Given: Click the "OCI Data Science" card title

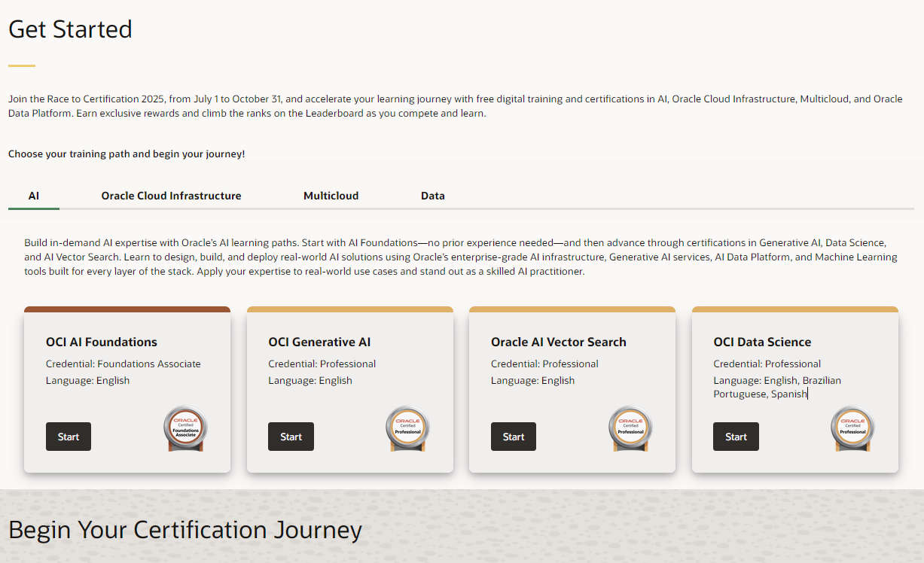Looking at the screenshot, I should coord(762,342).
